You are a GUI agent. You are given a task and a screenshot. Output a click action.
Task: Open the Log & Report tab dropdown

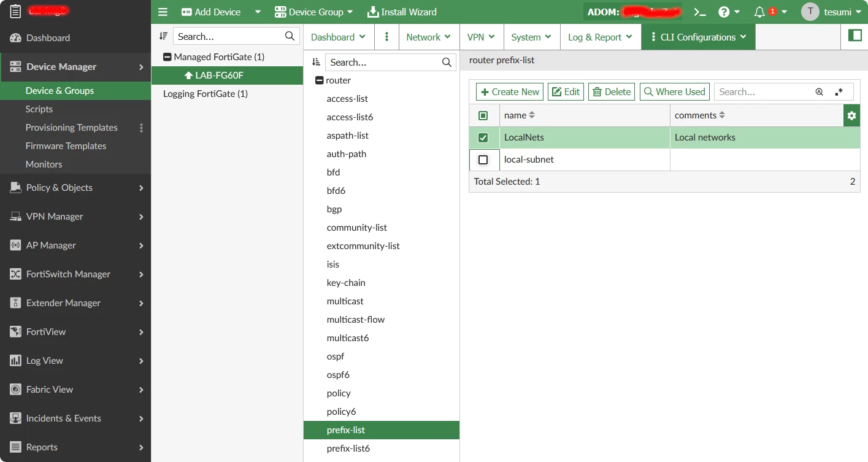pos(601,37)
